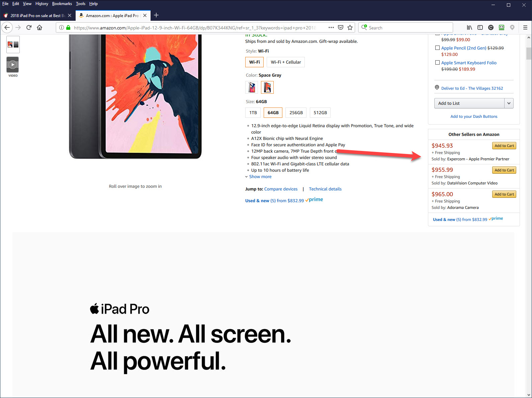Open the Compare devices link
532x398 pixels.
(x=281, y=189)
